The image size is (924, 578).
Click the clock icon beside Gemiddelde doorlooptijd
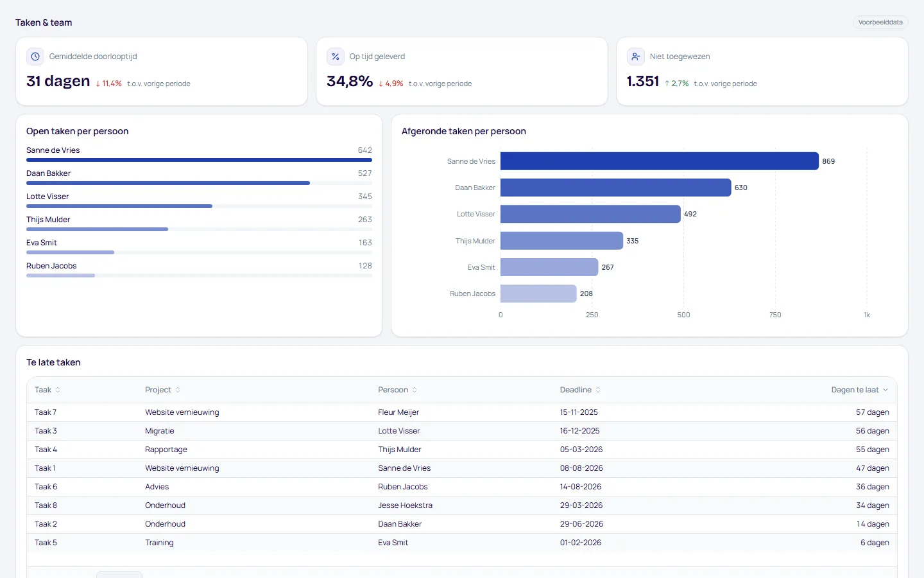point(35,57)
